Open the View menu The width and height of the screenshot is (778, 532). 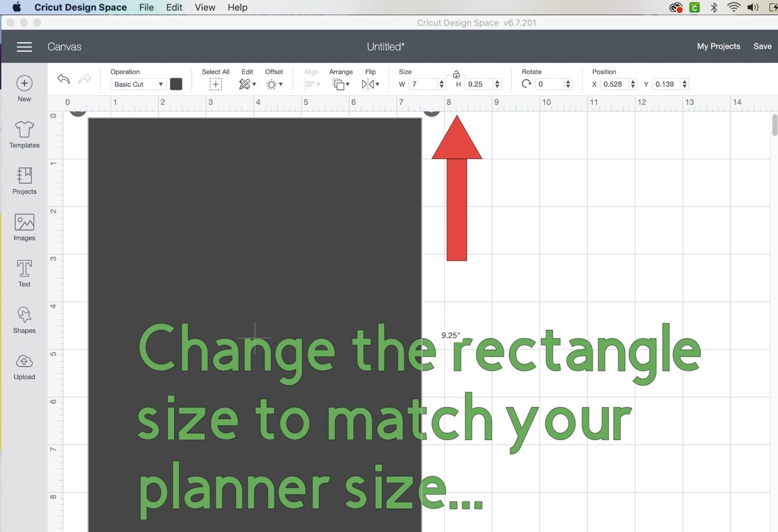(205, 7)
